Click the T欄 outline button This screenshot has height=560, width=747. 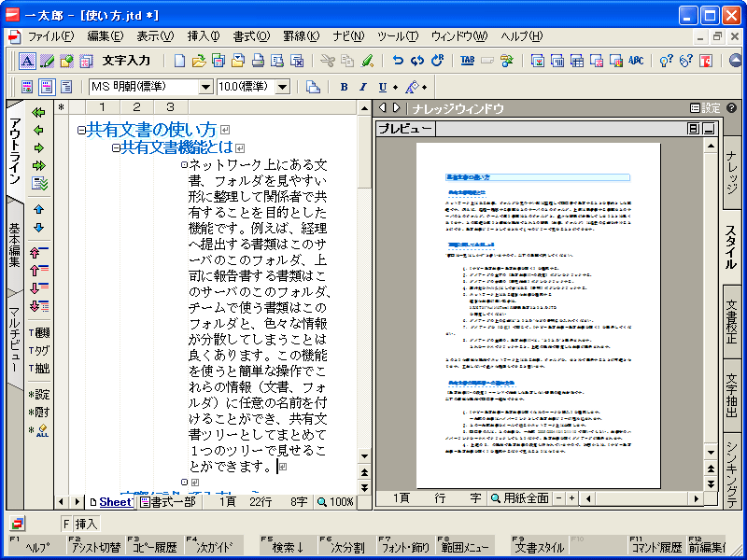(x=39, y=332)
